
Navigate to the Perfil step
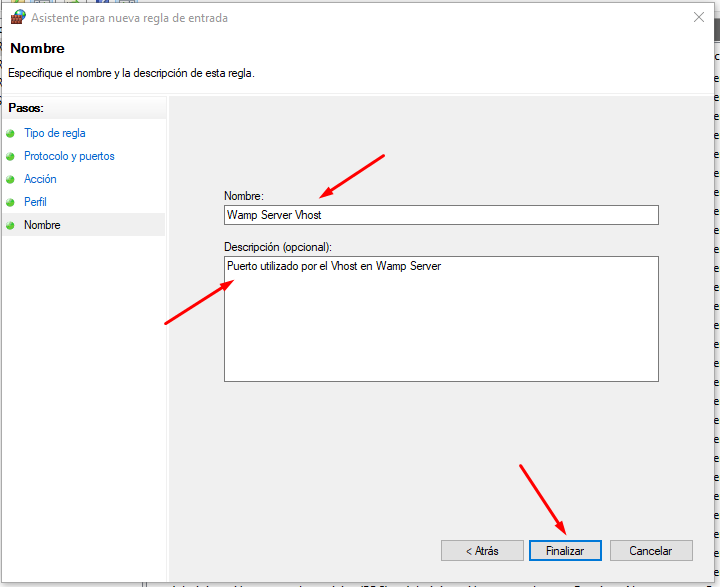tap(35, 202)
